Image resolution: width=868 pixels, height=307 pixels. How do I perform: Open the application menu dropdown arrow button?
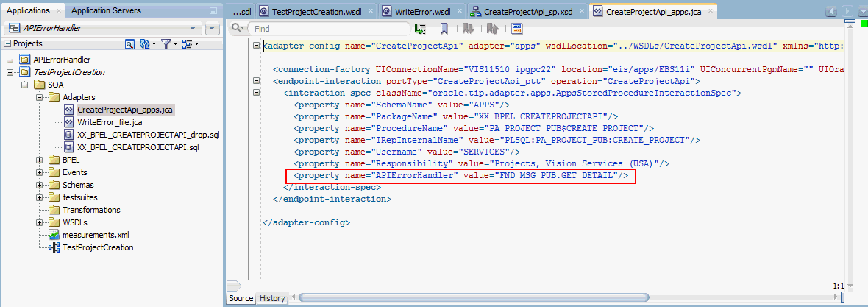point(213,28)
